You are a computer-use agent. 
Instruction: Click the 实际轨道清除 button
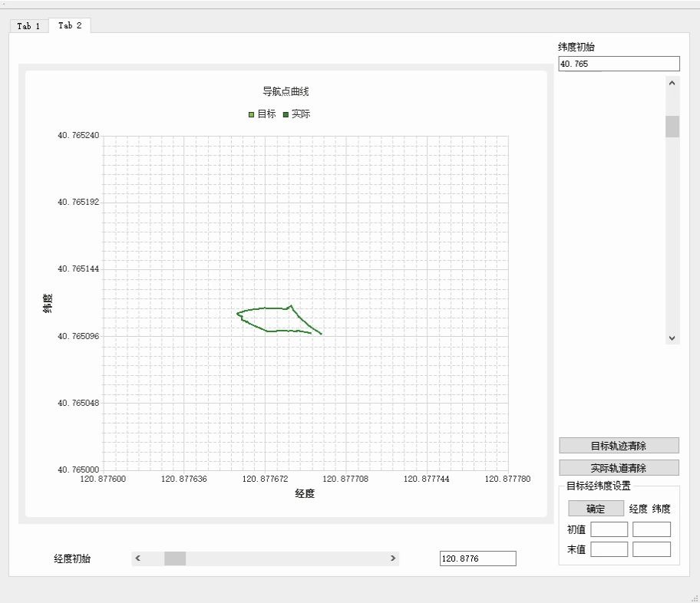tap(619, 466)
